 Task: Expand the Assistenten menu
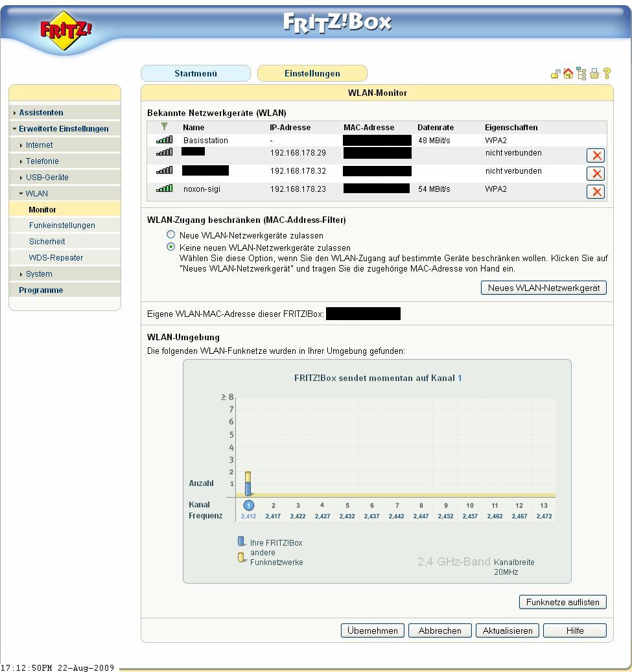coord(41,113)
